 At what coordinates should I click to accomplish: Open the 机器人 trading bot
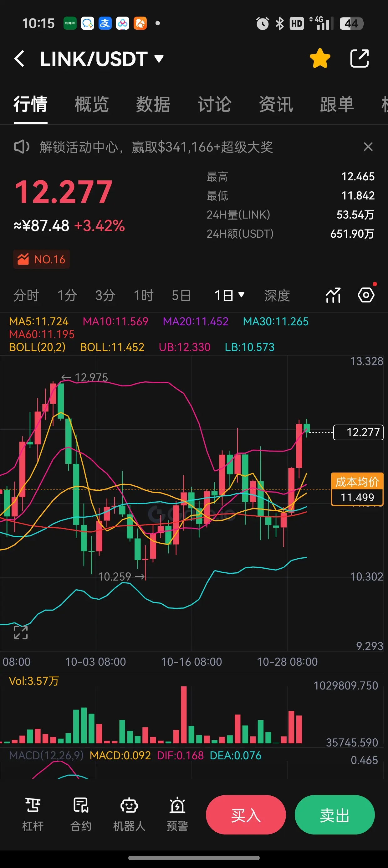(x=129, y=815)
